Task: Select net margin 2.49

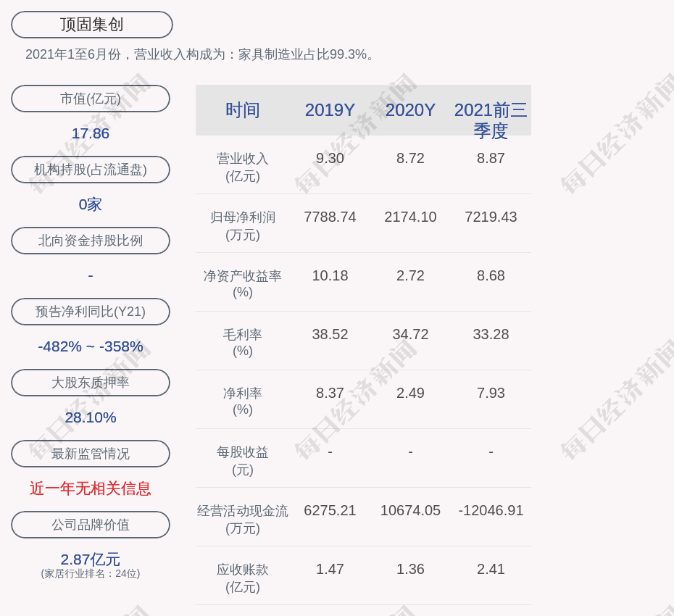Action: click(x=410, y=393)
